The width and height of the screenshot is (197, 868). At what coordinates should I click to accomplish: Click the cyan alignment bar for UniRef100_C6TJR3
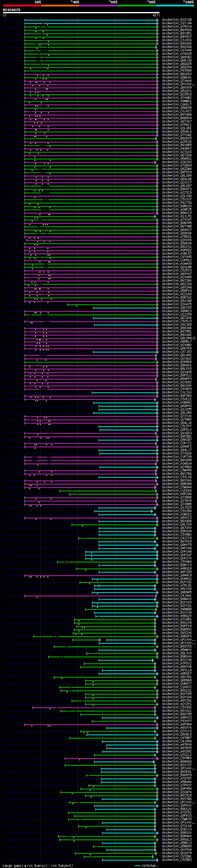pyautogui.click(x=126, y=352)
